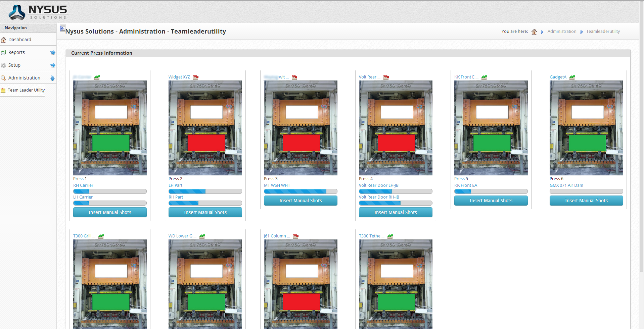Open the Volt Rear Door LH-JB link
Image resolution: width=644 pixels, height=329 pixels.
coord(378,185)
